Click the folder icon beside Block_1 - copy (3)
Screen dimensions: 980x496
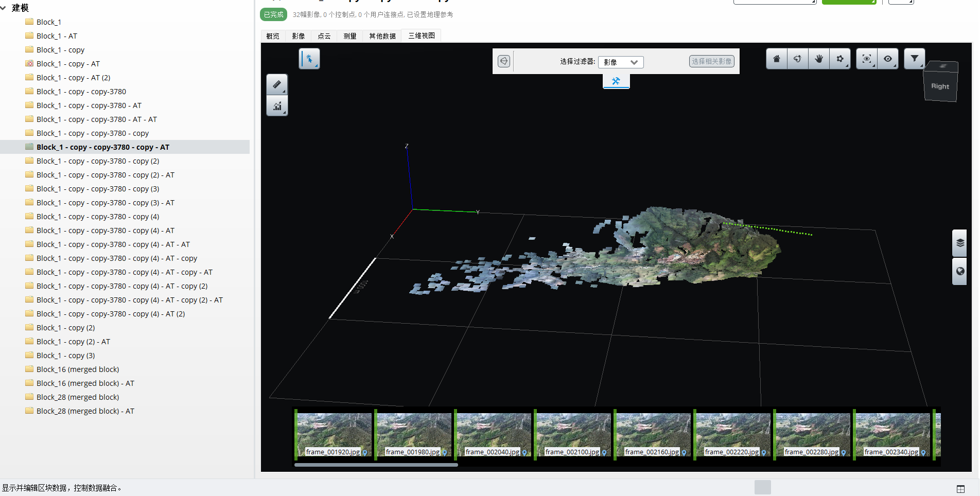point(29,356)
